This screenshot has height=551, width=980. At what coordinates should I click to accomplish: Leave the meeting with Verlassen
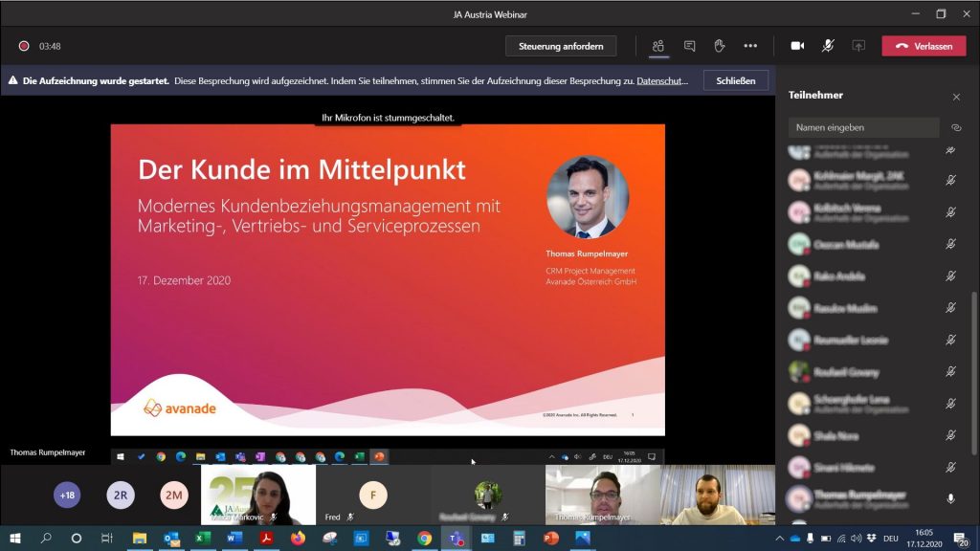(x=924, y=46)
